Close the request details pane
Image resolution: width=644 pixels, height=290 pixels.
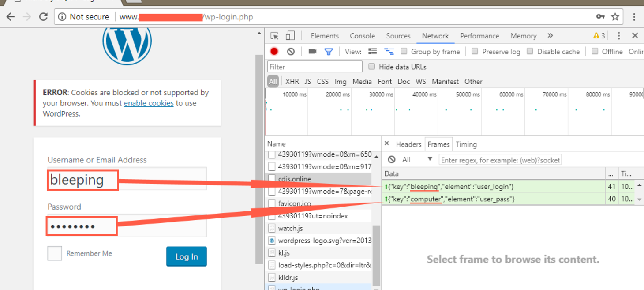pyautogui.click(x=387, y=143)
